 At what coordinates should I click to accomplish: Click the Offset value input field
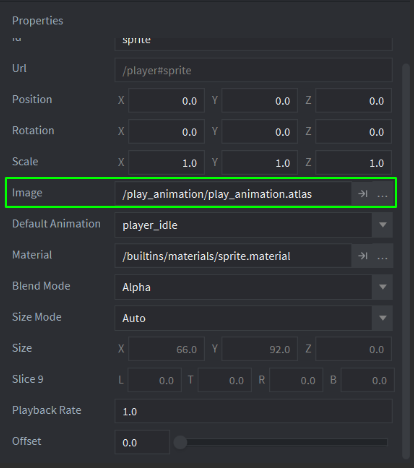(x=142, y=442)
